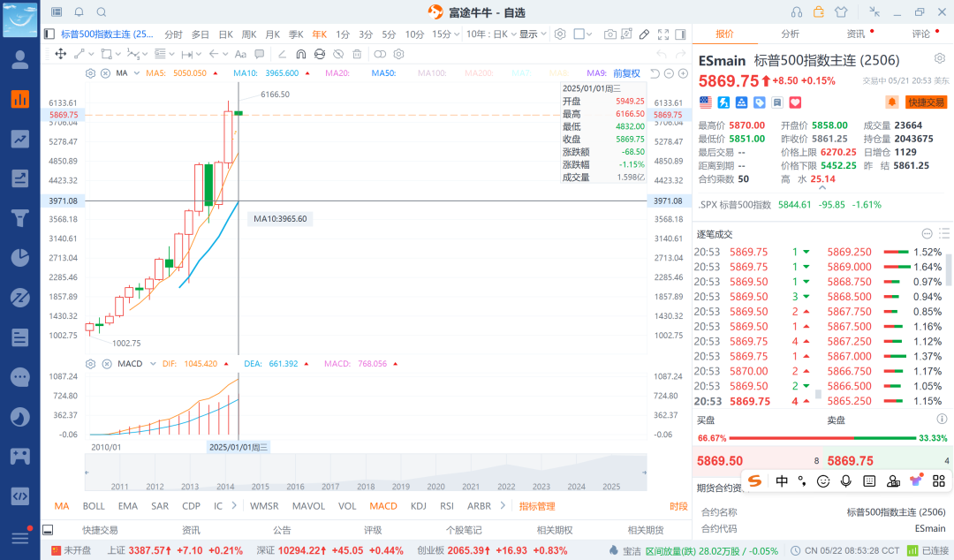Click the 时段 session button
This screenshot has width=954, height=560.
pyautogui.click(x=678, y=506)
